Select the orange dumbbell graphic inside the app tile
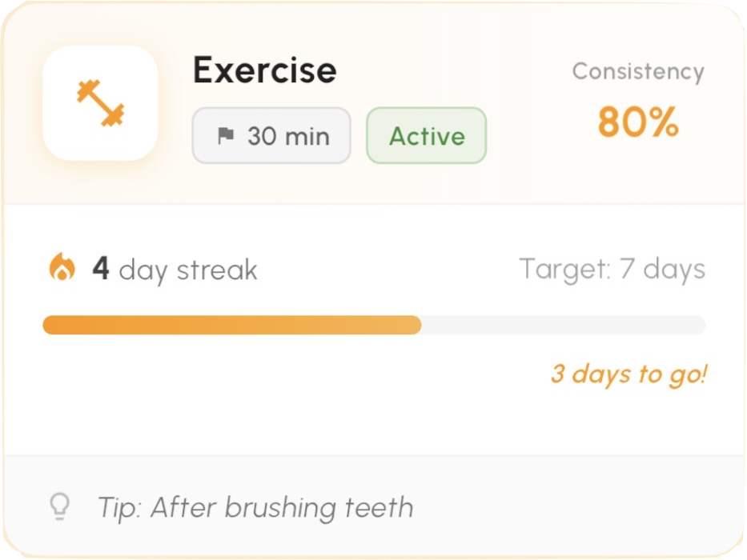747x560 pixels. tap(99, 104)
